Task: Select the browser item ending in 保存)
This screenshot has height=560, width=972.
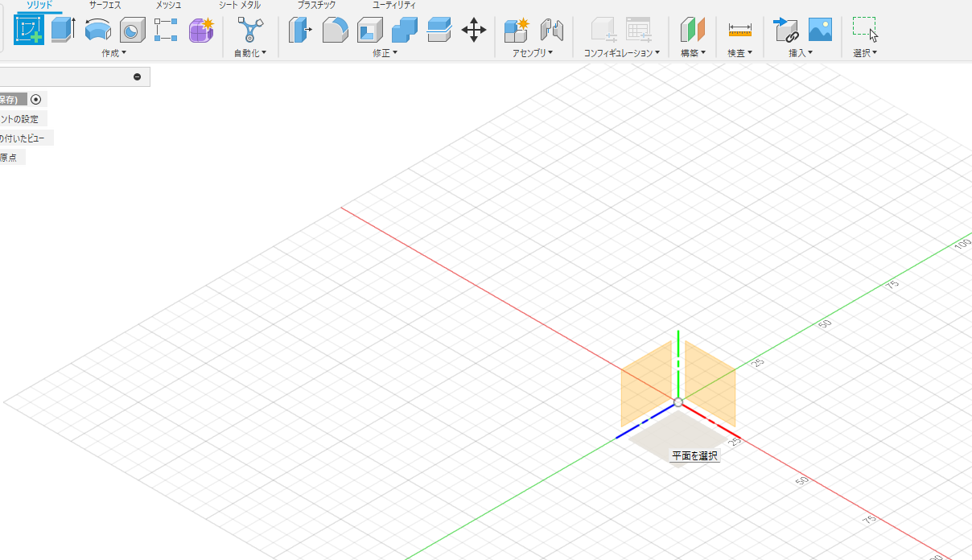Action: pos(13,99)
